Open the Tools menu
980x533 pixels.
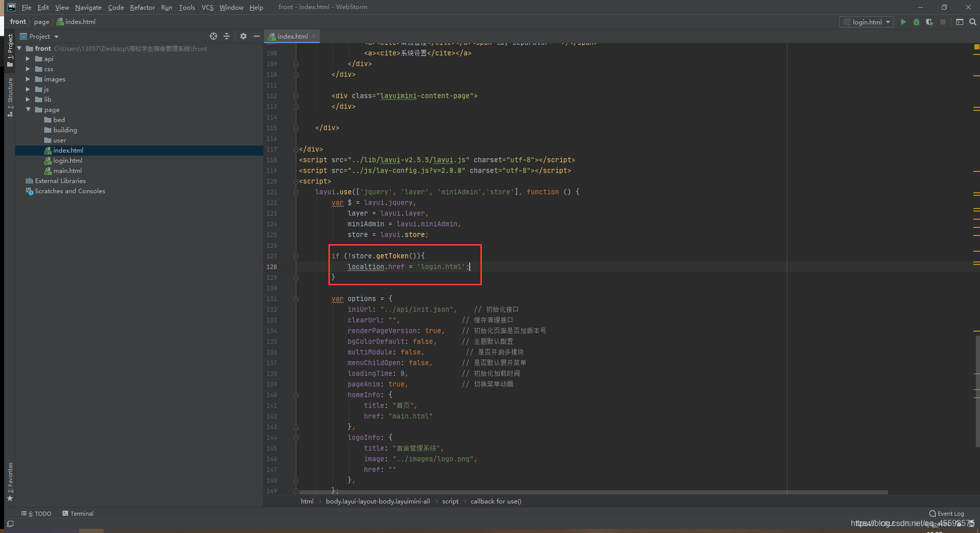coord(187,7)
